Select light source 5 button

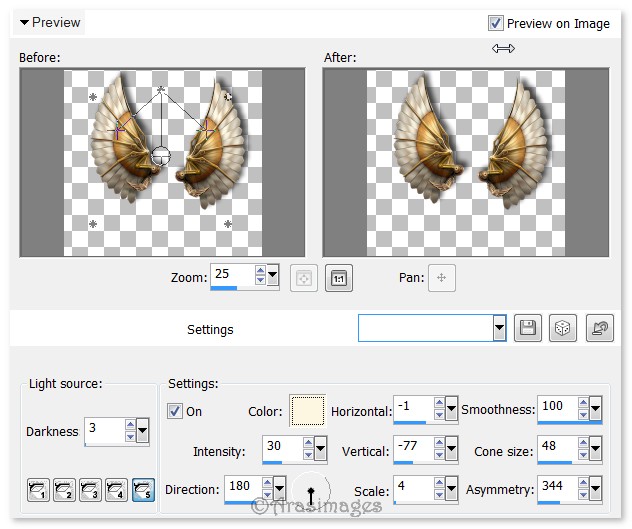143,490
